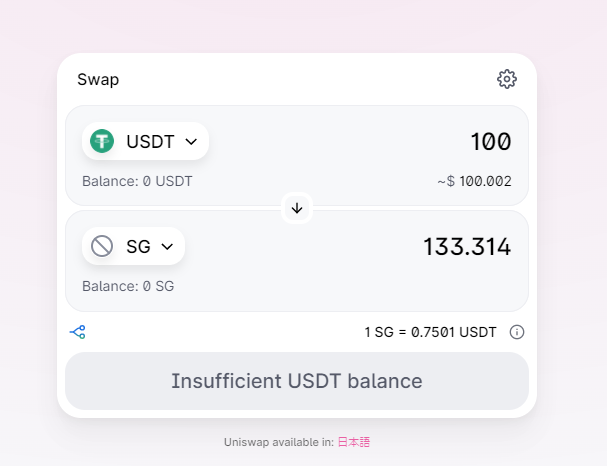This screenshot has width=607, height=466.
Task: Flip swap direction with the down arrow
Action: tap(297, 208)
